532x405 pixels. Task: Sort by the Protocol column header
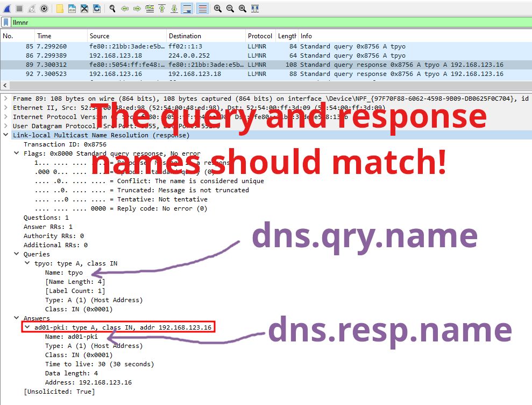pos(260,36)
